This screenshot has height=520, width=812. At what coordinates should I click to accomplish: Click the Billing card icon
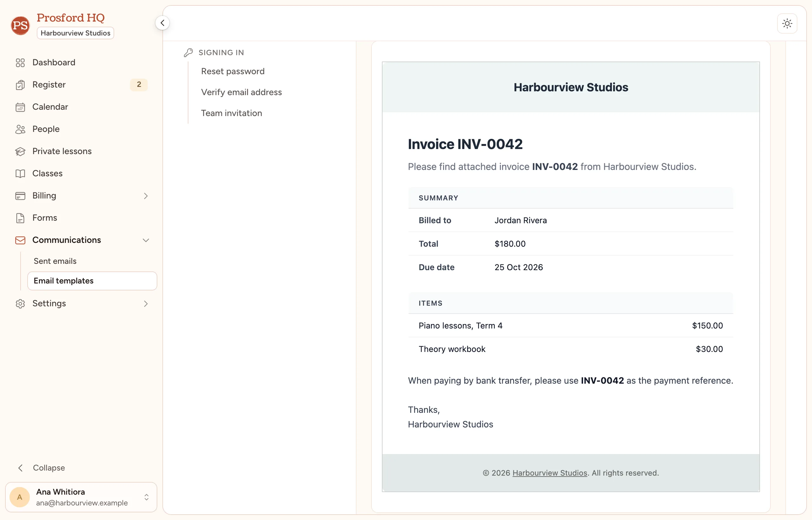20,196
